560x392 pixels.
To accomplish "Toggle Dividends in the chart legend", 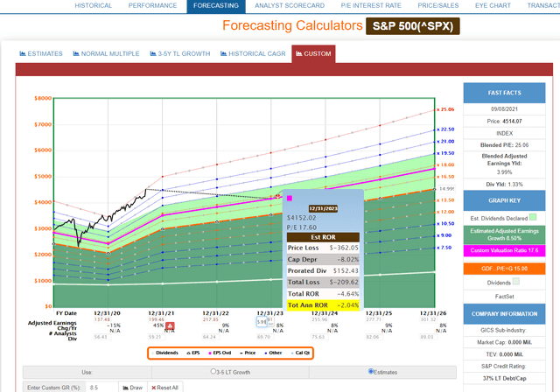I will (x=164, y=353).
